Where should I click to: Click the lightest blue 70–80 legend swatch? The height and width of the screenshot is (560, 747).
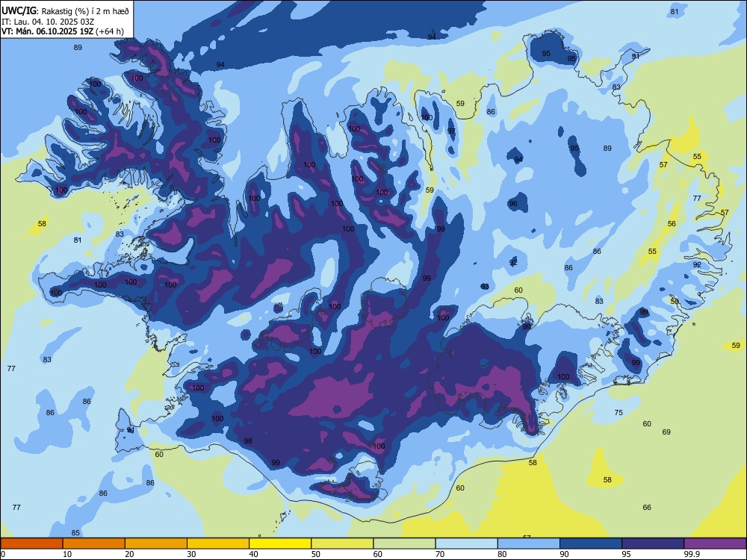(467, 544)
